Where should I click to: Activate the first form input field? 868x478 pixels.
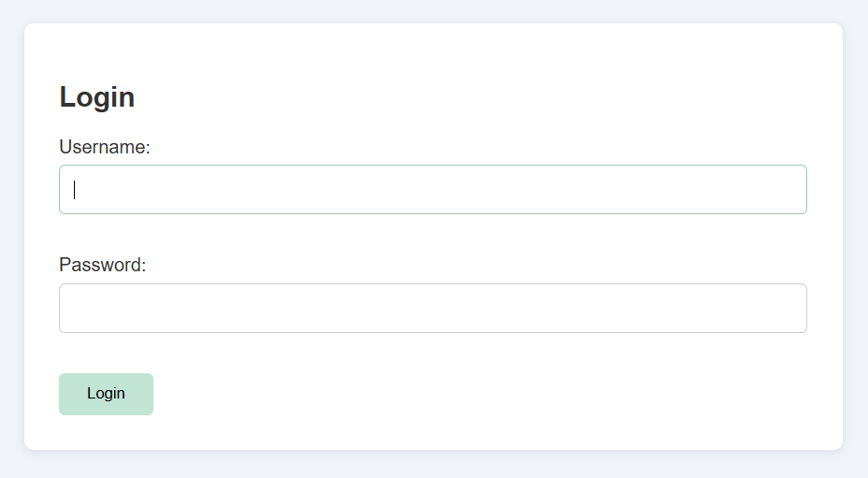click(432, 190)
